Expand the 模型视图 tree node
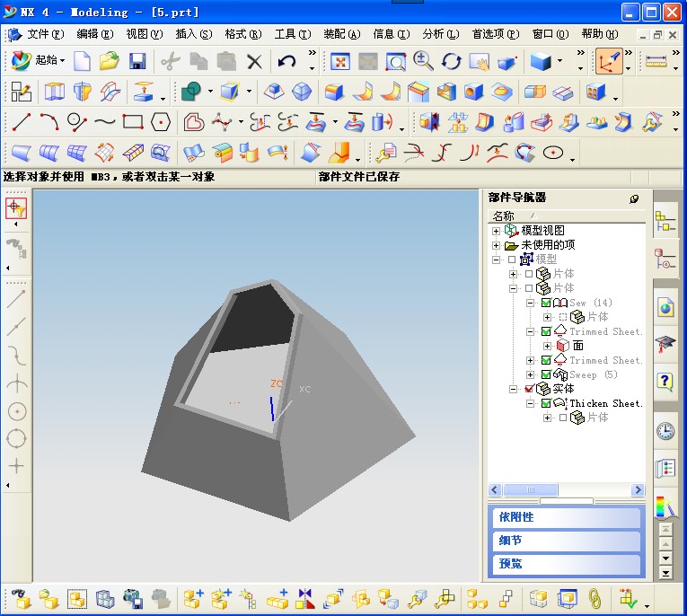Viewport: 687px width, 616px height. click(496, 231)
